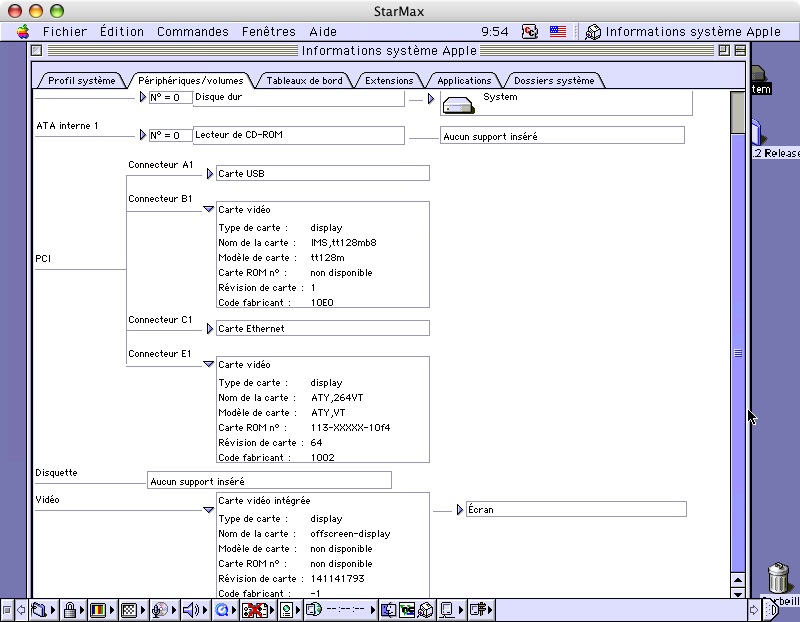This screenshot has height=622, width=800.
Task: Expand the Lecteur de CD-ROM triangle
Action: click(x=143, y=135)
